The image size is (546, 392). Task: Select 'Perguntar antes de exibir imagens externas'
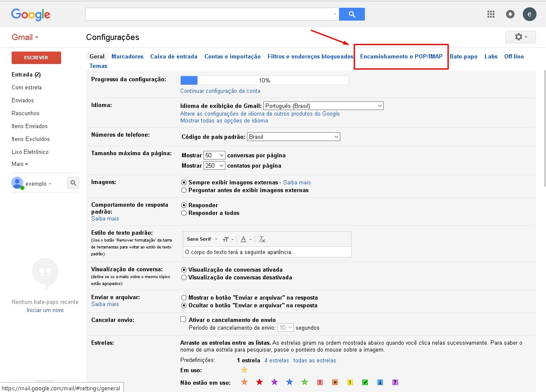[x=184, y=190]
